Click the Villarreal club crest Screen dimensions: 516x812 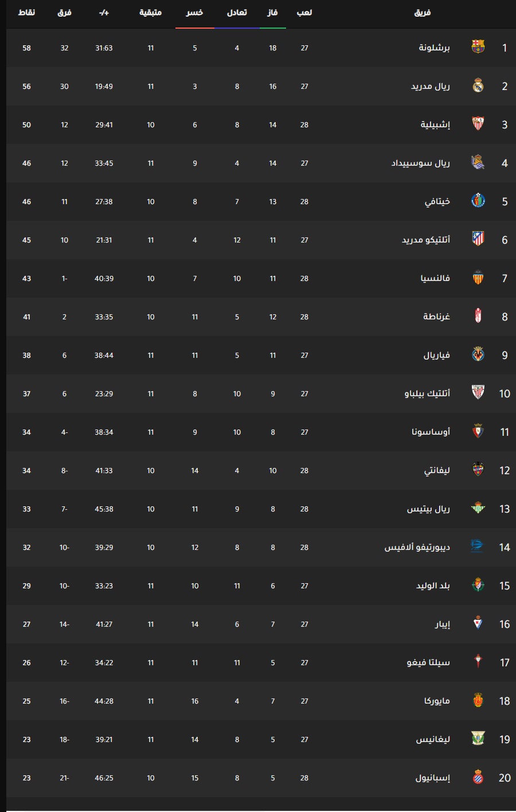478,355
